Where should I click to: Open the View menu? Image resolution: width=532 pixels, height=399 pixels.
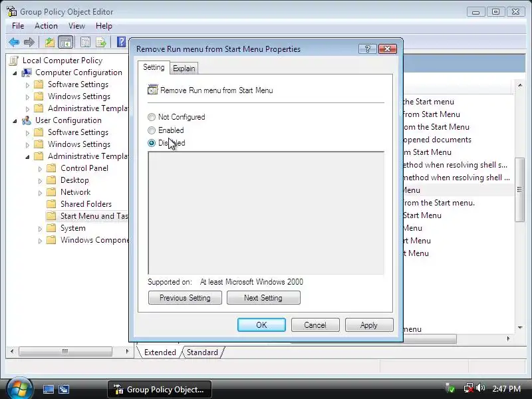(76, 26)
